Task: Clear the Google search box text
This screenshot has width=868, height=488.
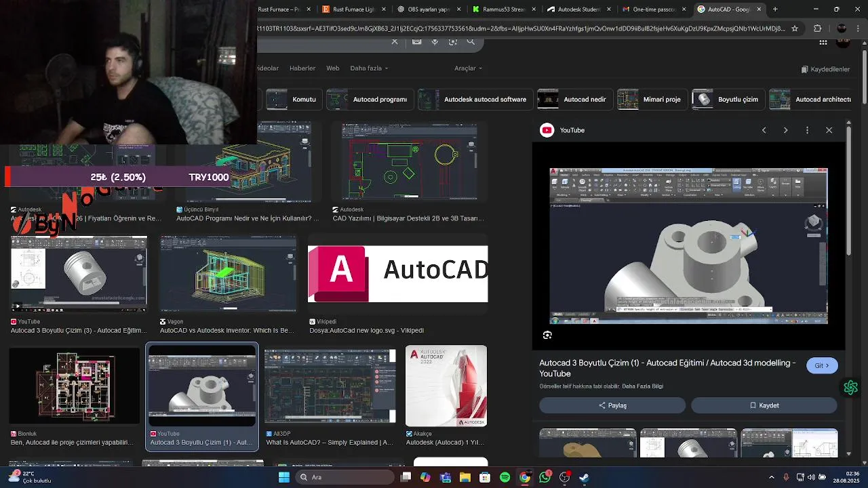Action: (x=395, y=41)
